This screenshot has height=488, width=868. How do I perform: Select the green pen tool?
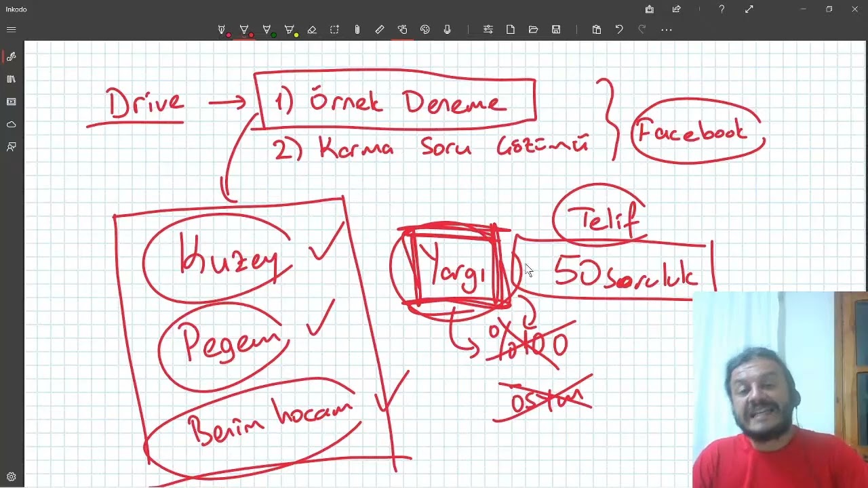267,30
